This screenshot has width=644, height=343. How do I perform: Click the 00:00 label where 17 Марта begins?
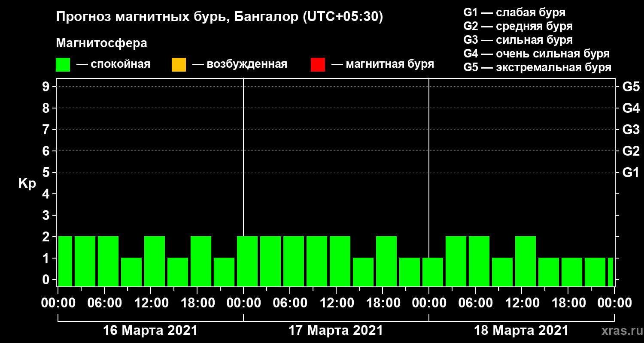tap(243, 303)
